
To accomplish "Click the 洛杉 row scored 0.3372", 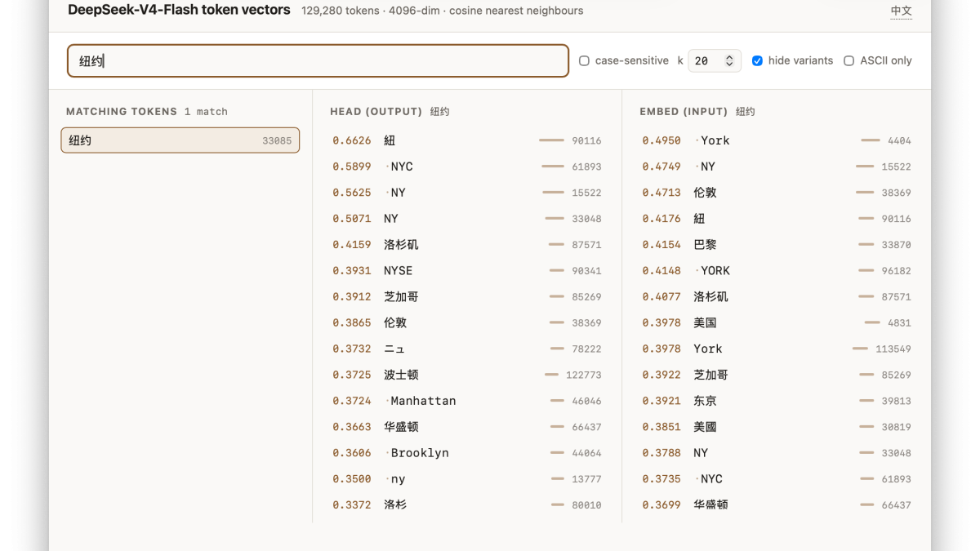I will pyautogui.click(x=467, y=505).
